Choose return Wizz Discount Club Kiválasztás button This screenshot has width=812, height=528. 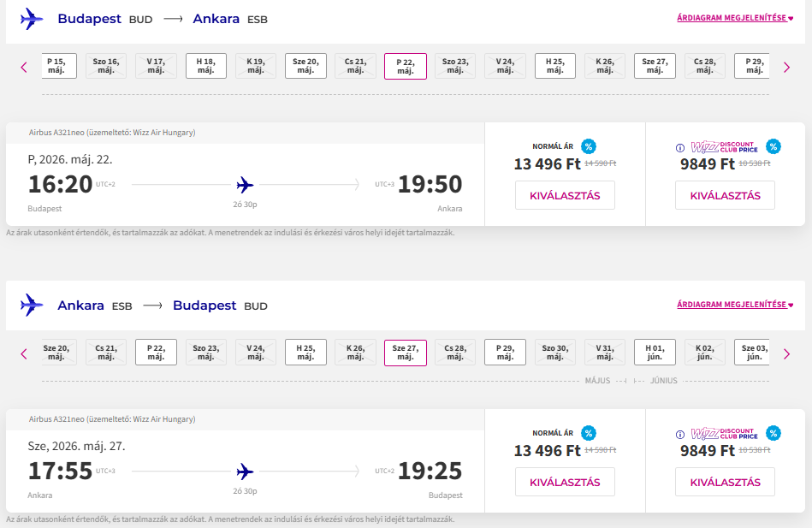[x=725, y=482]
